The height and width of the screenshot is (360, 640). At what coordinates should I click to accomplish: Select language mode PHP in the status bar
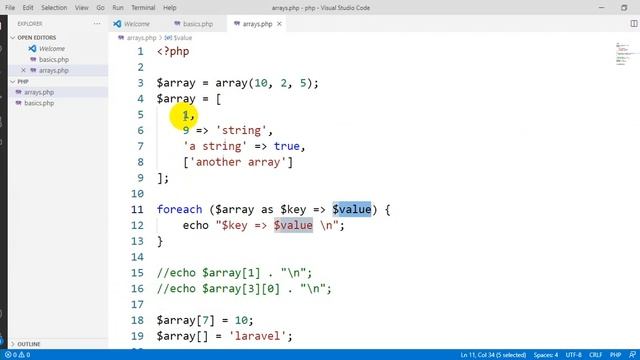pos(615,355)
